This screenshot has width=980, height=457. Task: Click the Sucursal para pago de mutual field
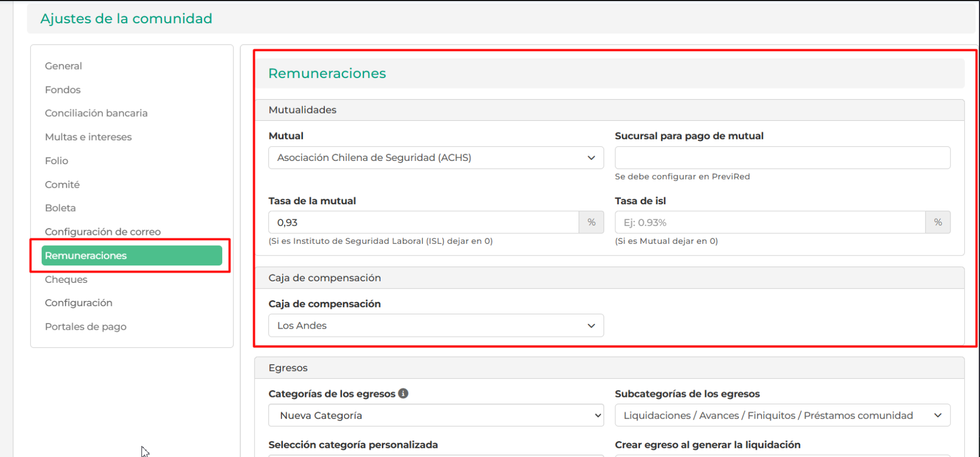coord(782,158)
